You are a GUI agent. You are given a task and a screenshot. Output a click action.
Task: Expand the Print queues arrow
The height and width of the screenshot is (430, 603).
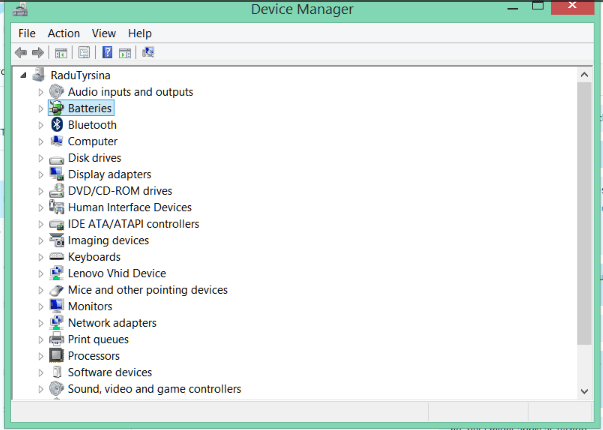pyautogui.click(x=41, y=340)
